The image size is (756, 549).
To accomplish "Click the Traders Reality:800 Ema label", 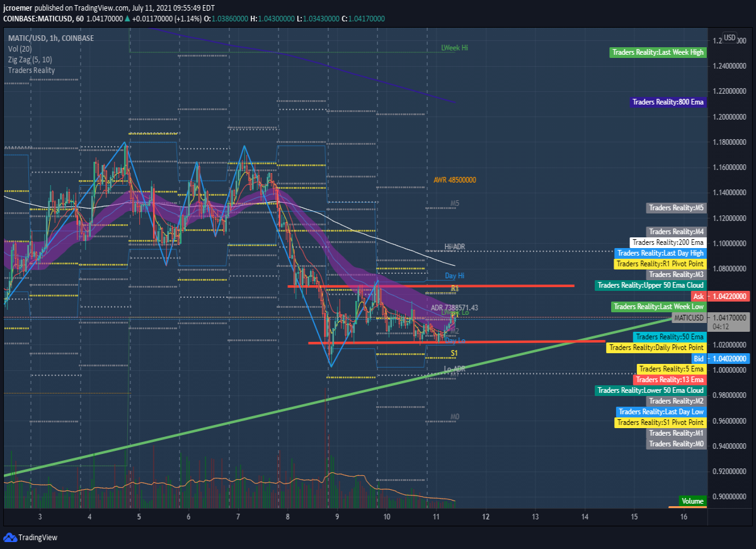I will tap(668, 101).
